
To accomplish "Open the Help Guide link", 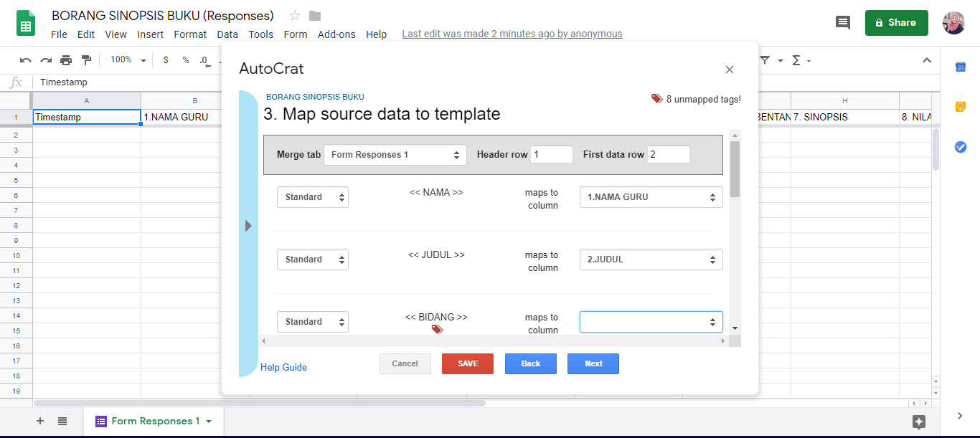I will pos(283,367).
